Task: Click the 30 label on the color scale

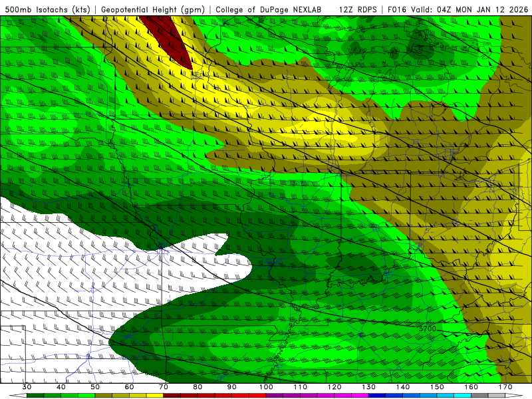Action: (x=27, y=387)
